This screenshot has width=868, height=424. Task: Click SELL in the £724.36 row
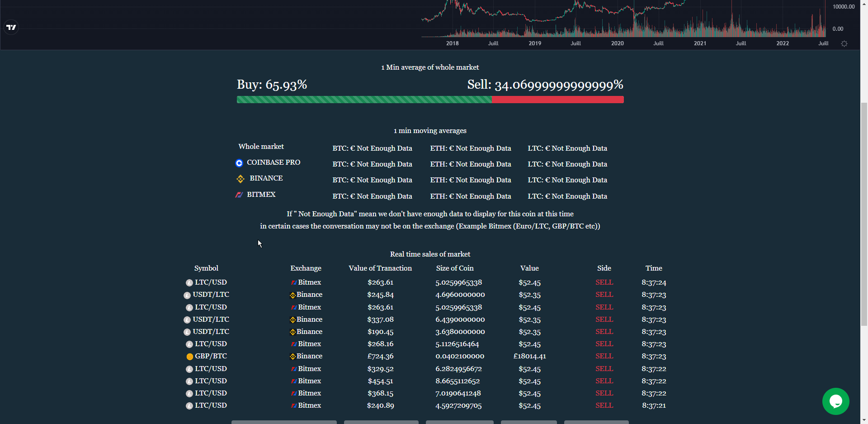tap(604, 356)
